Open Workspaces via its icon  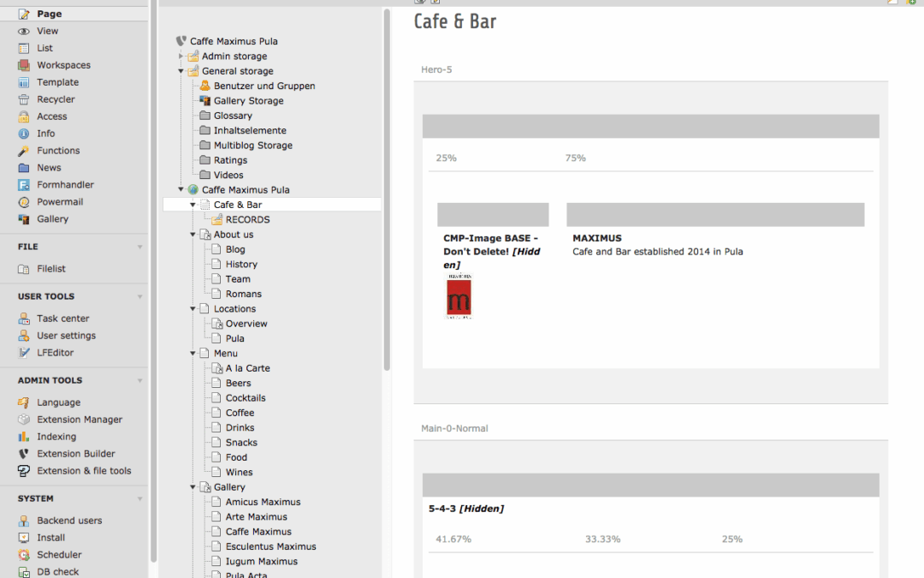pos(24,65)
